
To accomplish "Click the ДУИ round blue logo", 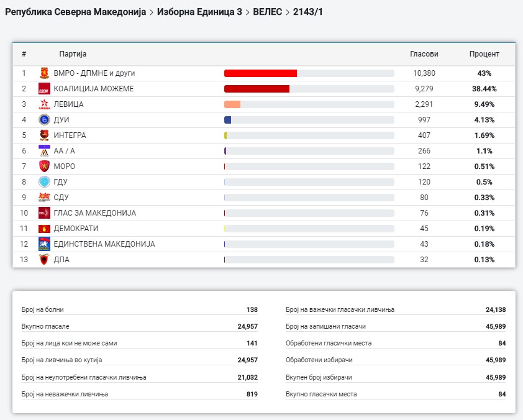I will point(44,120).
